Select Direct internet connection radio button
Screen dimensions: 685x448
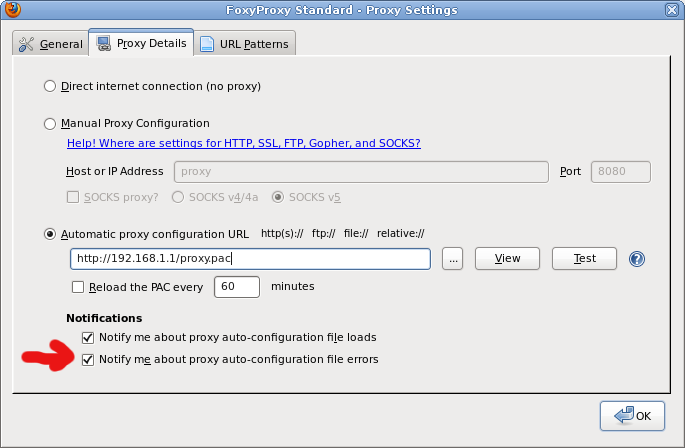click(x=50, y=86)
